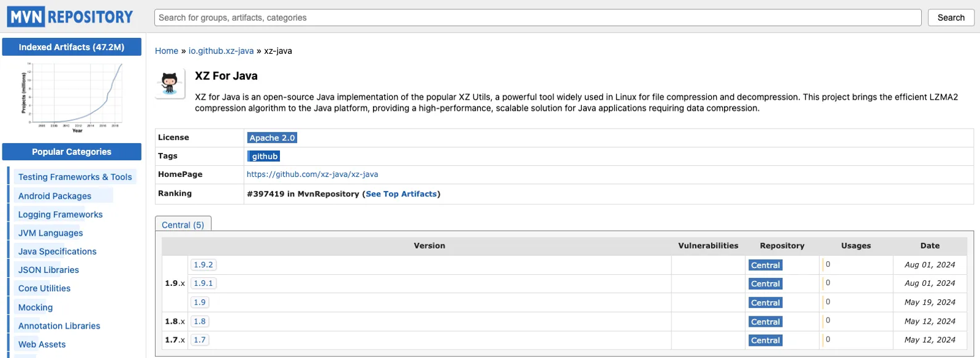Open io.github.xz-java breadcrumb group
This screenshot has width=980, height=358.
point(221,51)
